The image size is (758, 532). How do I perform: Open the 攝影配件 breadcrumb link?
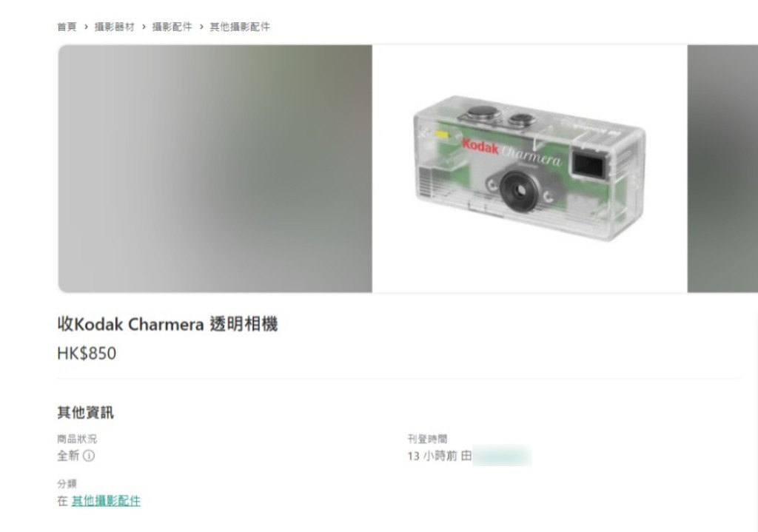[x=172, y=27]
